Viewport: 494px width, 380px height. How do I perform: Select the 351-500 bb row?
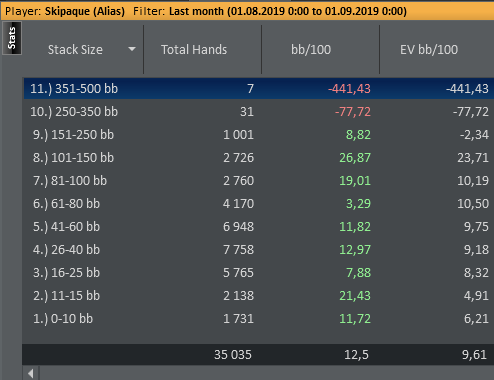pos(259,89)
